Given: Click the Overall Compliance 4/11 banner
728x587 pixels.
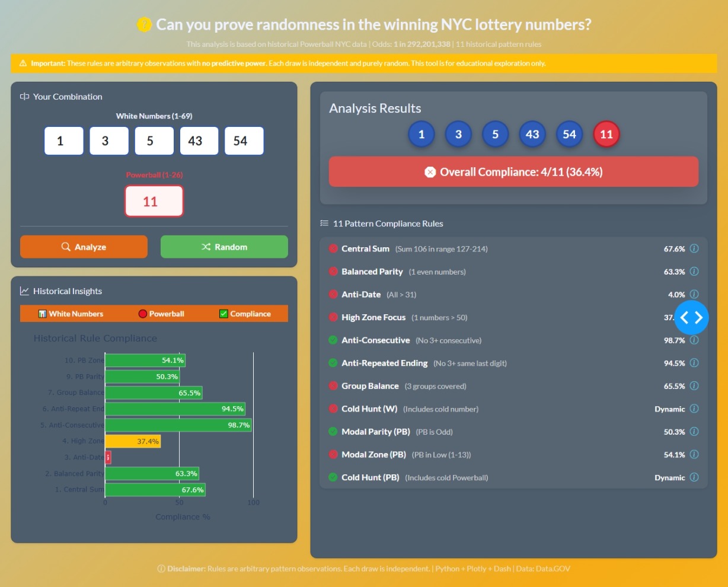Looking at the screenshot, I should [x=513, y=172].
